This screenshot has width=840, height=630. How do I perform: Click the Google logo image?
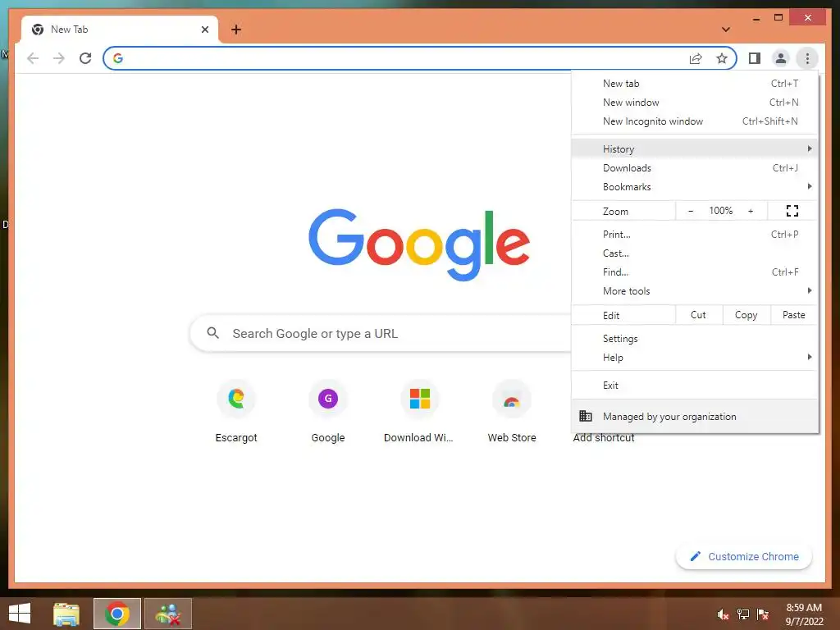(x=419, y=244)
